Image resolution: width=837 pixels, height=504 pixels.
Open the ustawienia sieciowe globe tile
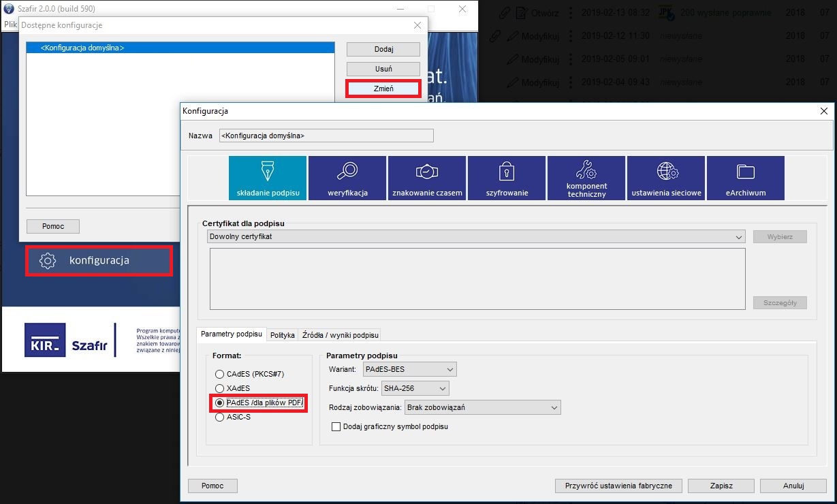tap(666, 178)
